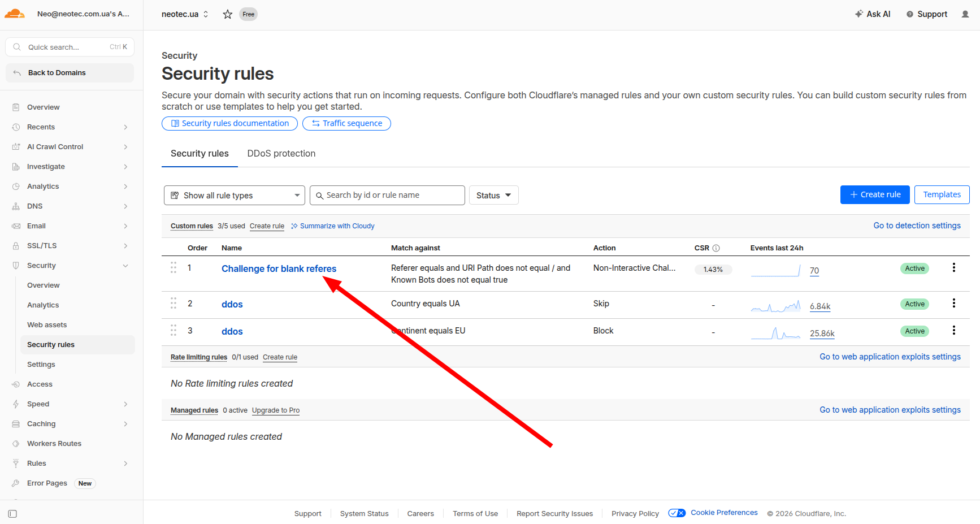Open Security rules documentation link
This screenshot has width=980, height=524.
[x=229, y=123]
